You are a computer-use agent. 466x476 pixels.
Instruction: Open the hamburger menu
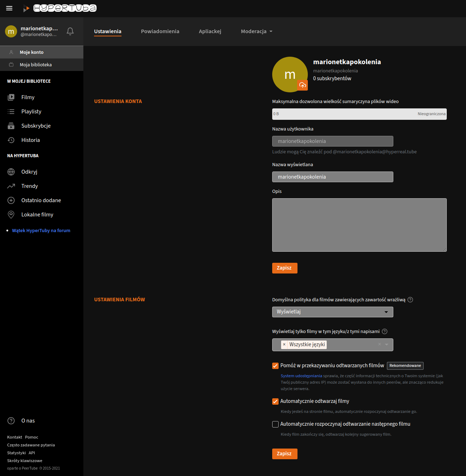tap(9, 8)
